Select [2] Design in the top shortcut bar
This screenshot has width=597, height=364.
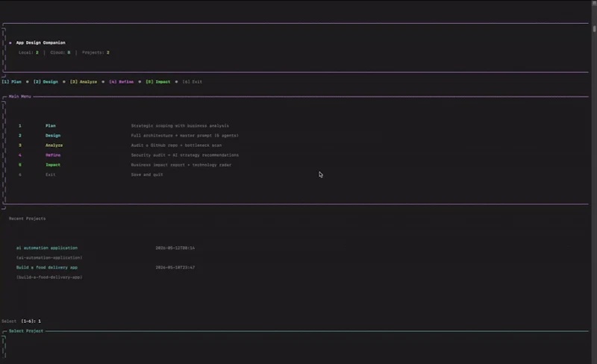click(x=46, y=82)
